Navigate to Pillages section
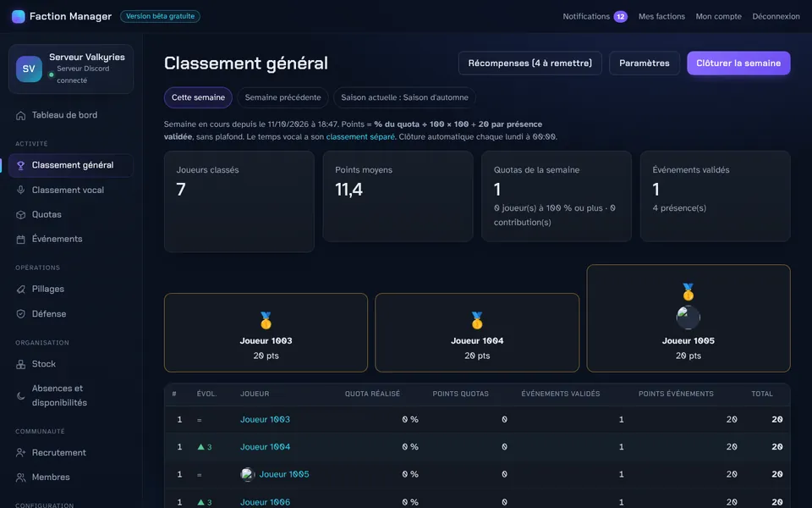The image size is (812, 508). (x=71, y=290)
